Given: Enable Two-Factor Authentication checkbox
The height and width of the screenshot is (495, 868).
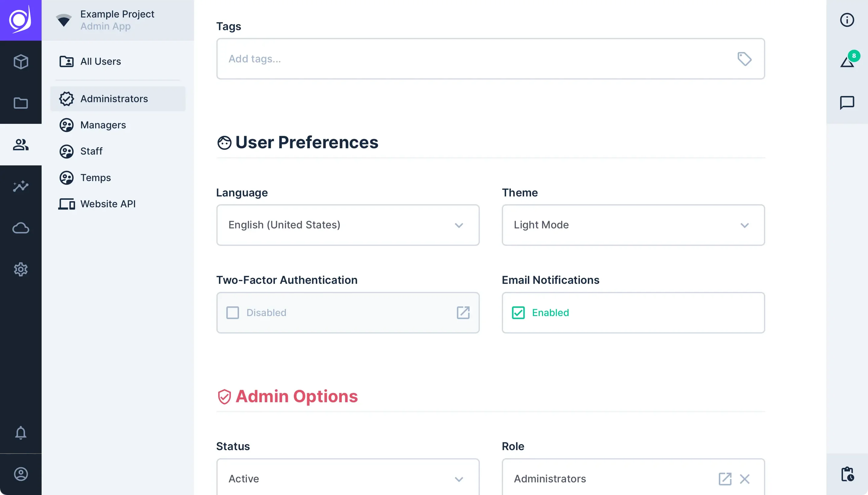Looking at the screenshot, I should (x=232, y=312).
